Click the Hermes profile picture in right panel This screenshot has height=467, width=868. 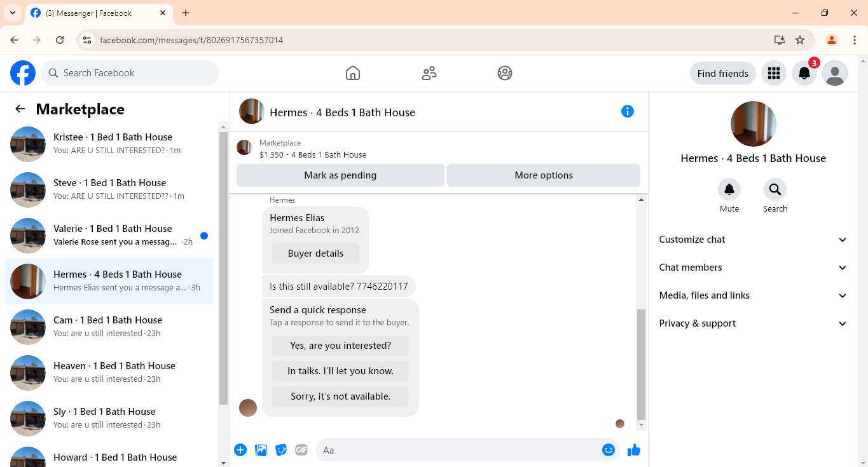(x=754, y=124)
